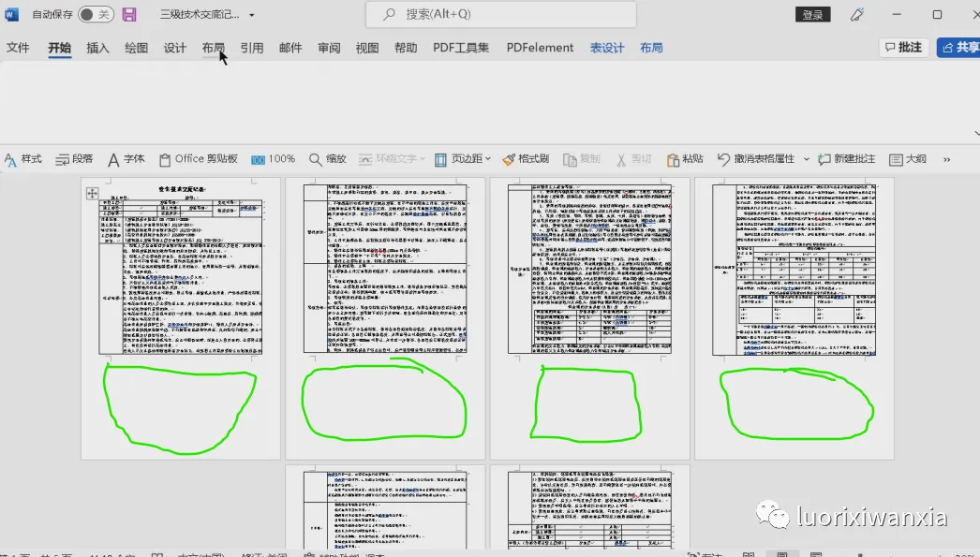The height and width of the screenshot is (557, 980).
Task: Switch to the 绘图 tab
Action: [x=136, y=48]
